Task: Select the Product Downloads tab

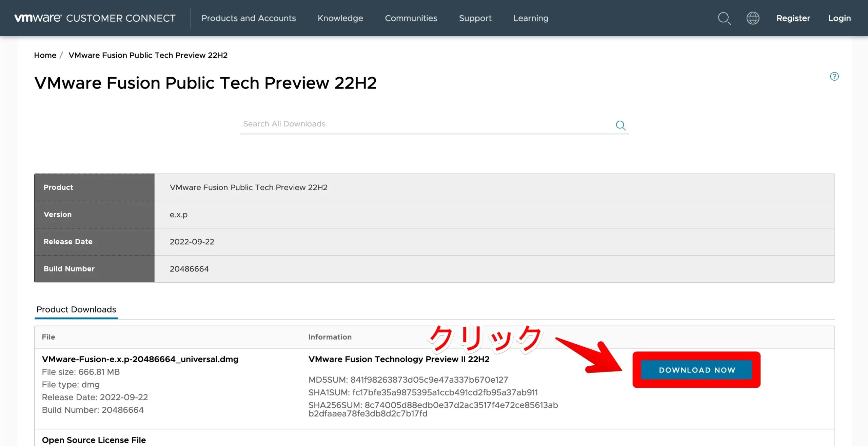Action: click(76, 309)
